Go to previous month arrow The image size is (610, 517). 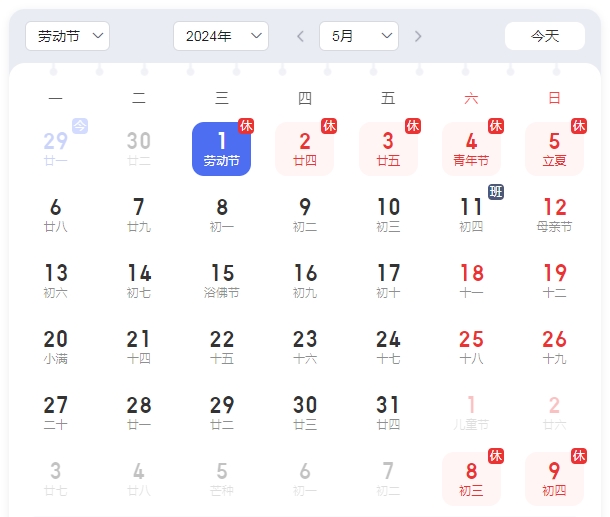pos(300,36)
